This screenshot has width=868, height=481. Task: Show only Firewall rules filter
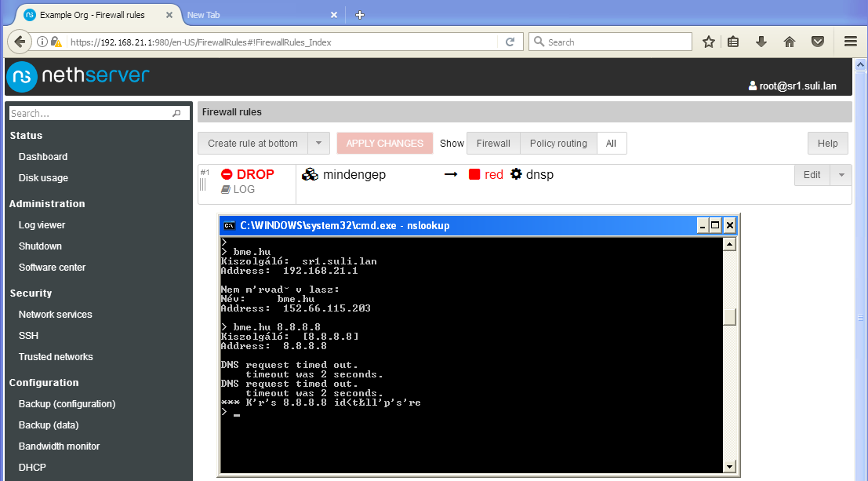click(x=493, y=144)
